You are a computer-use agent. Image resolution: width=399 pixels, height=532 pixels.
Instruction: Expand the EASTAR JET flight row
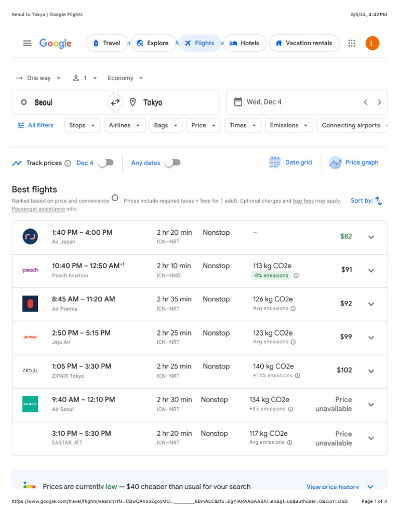(x=371, y=438)
